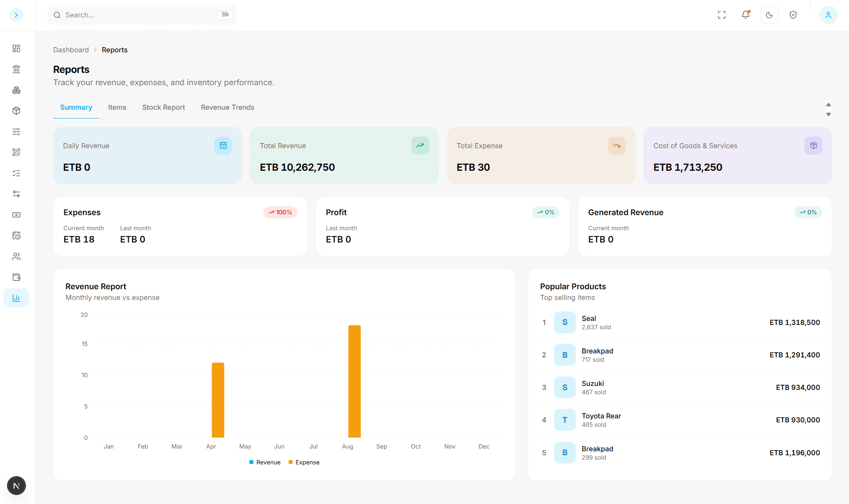849x504 pixels.
Task: Click the Total Revenue trending-up icon
Action: 420,145
